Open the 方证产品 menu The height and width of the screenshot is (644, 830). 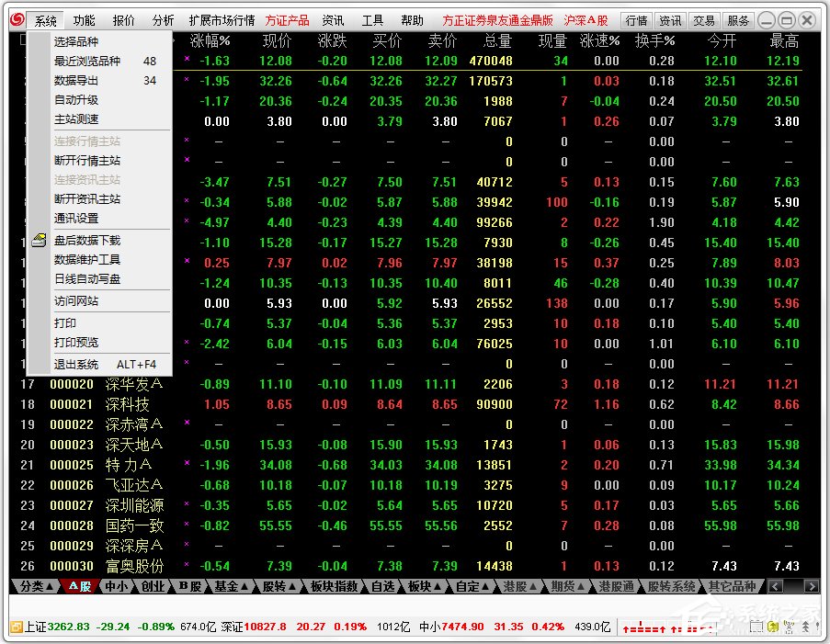[288, 20]
